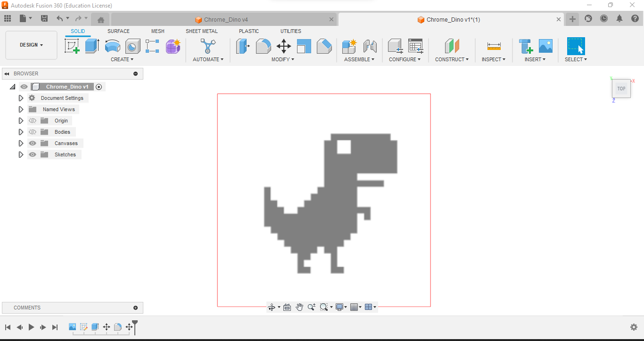The height and width of the screenshot is (341, 644).
Task: Open the CONSTRUCT dropdown menu
Action: [452, 59]
